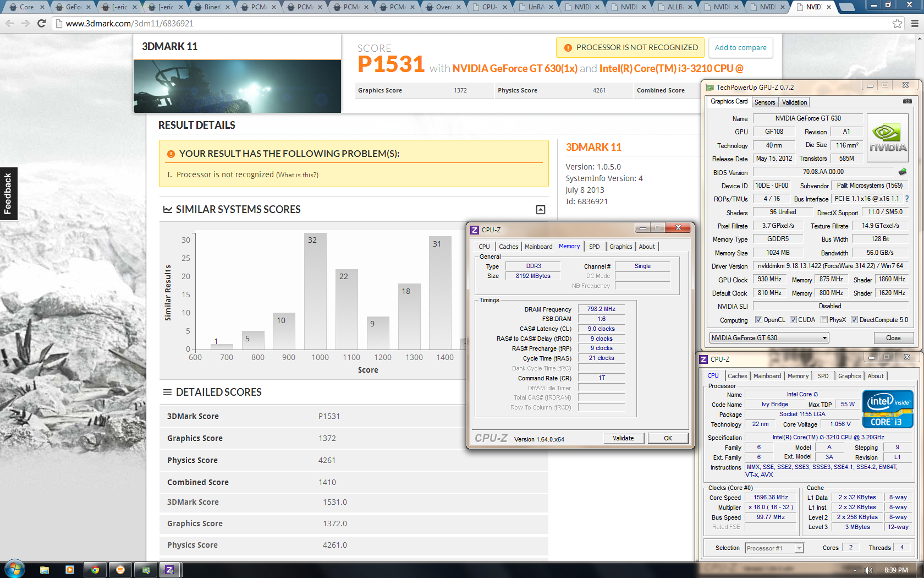Screen dimensions: 924x578
Task: Click the Driver Version field in GPU-Z
Action: (x=831, y=266)
